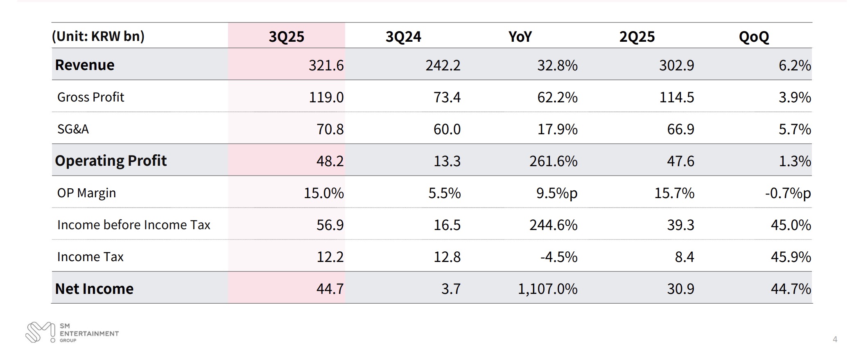
Task: Select the Operating Profit row label
Action: point(111,161)
